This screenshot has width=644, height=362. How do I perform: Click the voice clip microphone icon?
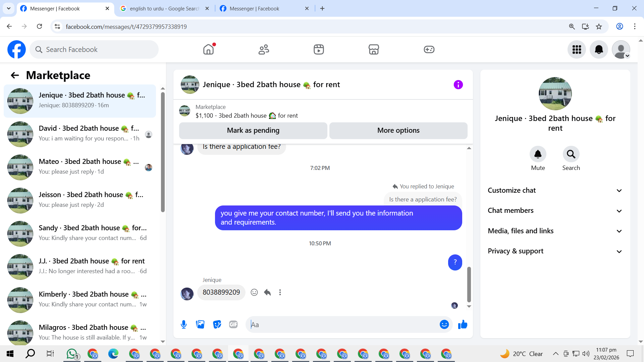tap(183, 324)
